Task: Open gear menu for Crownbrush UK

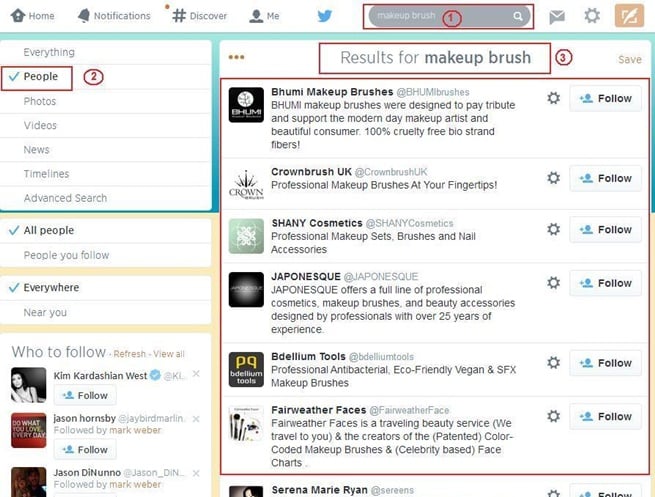Action: pos(553,178)
